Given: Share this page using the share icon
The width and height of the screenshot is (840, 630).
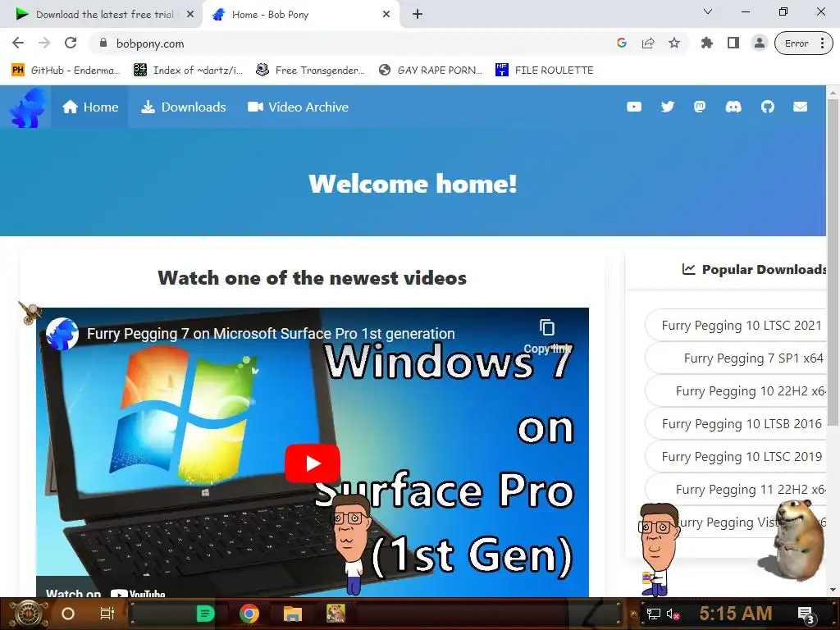Looking at the screenshot, I should click(x=648, y=43).
